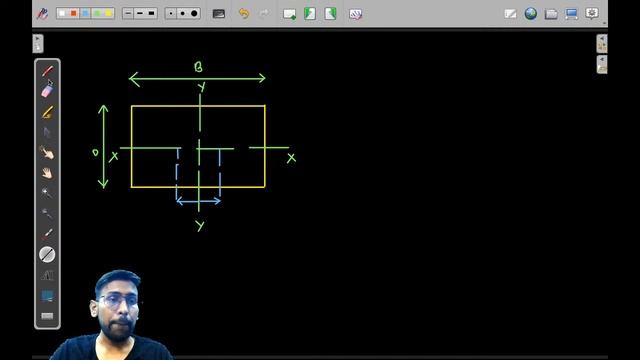Choose the small eraser size

pos(171,13)
